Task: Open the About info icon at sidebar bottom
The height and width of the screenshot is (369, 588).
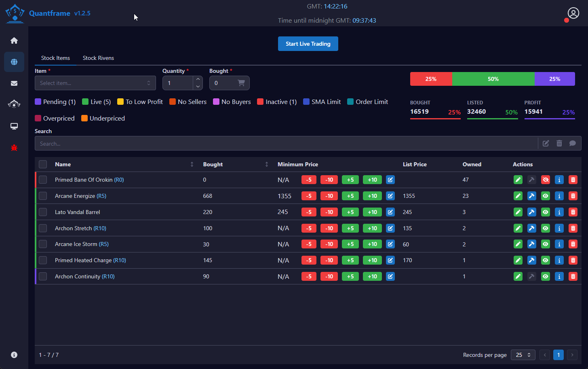Action: tap(14, 355)
